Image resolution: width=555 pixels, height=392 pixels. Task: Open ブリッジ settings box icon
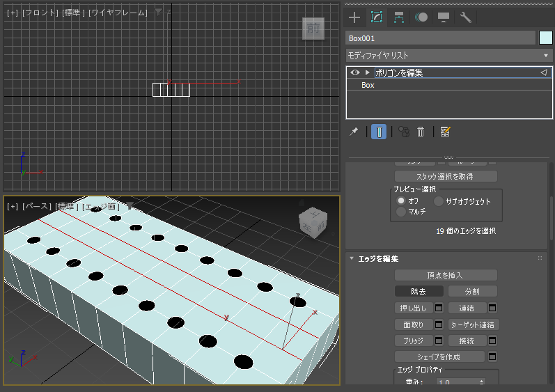439,340
